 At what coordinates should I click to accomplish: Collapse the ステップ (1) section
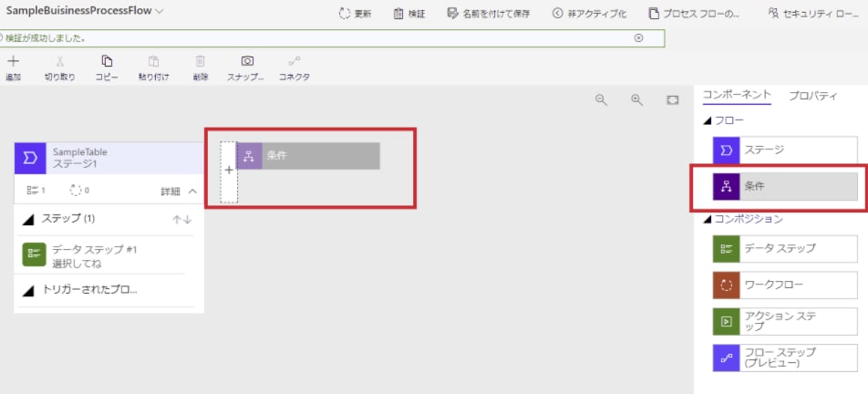point(27,220)
